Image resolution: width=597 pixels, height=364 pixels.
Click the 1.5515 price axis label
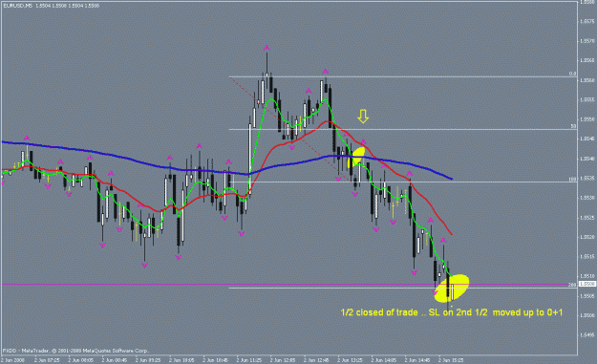pyautogui.click(x=587, y=257)
